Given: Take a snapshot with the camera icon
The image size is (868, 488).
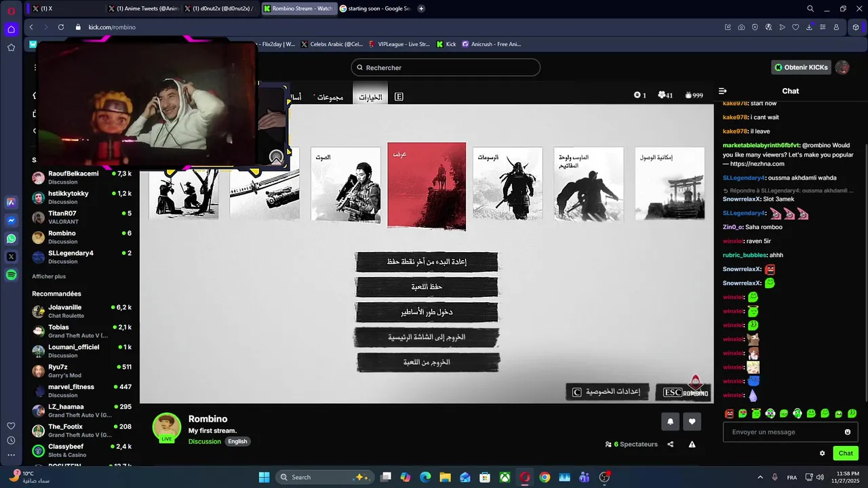Looking at the screenshot, I should click(741, 27).
